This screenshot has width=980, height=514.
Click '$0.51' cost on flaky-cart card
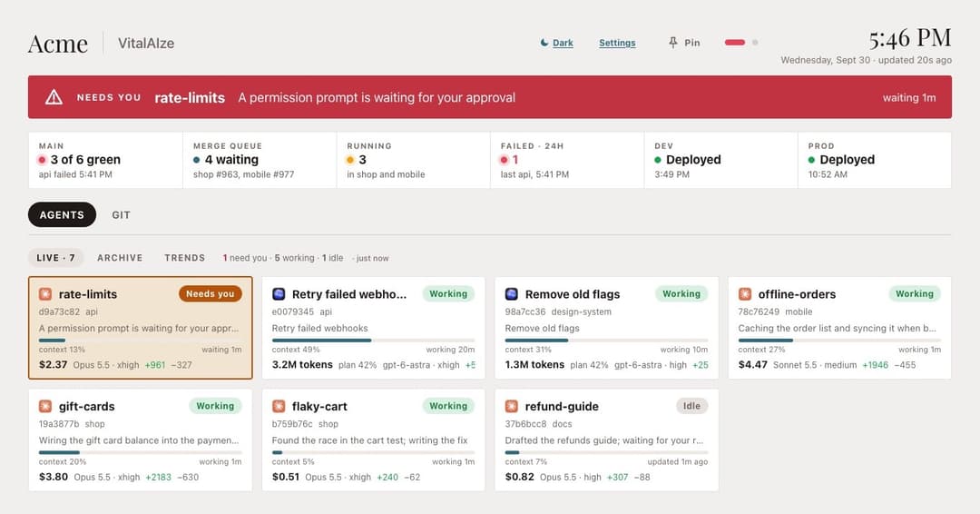pos(286,477)
